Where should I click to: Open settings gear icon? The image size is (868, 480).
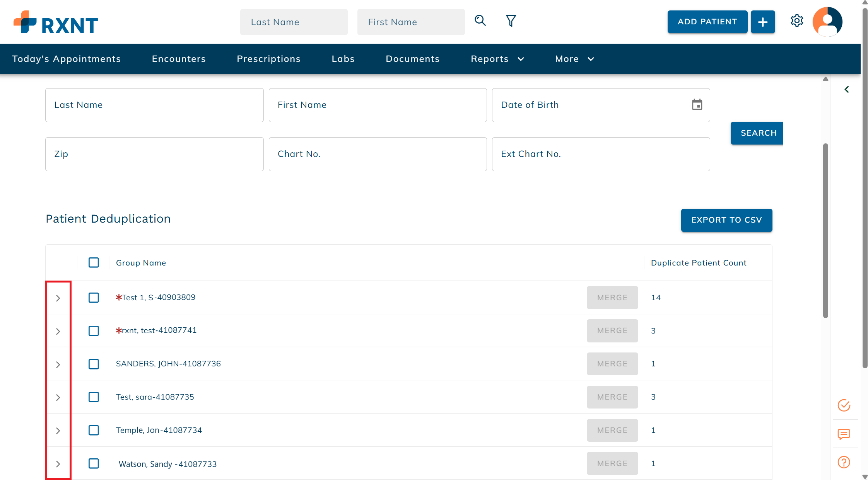pyautogui.click(x=796, y=21)
